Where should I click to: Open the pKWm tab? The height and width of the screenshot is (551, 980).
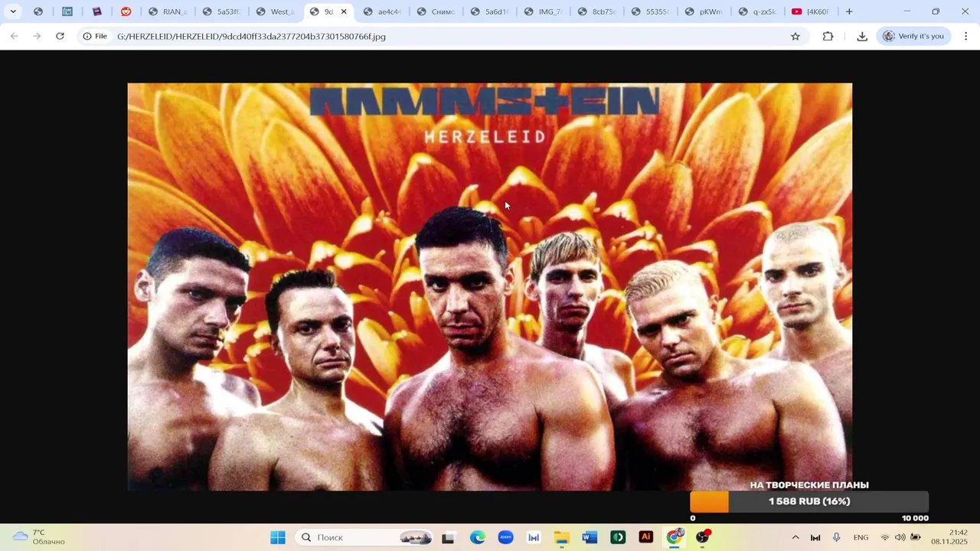click(705, 11)
